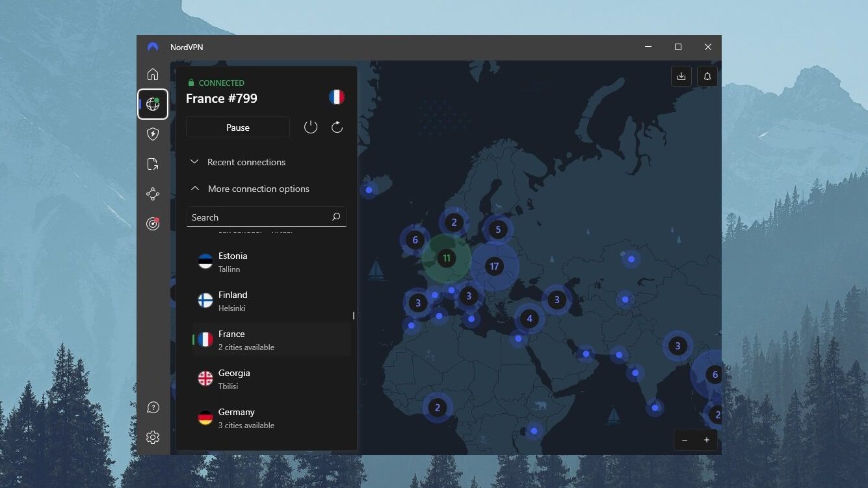
Task: Click the "3 cities available" text under Germany
Action: pos(246,426)
